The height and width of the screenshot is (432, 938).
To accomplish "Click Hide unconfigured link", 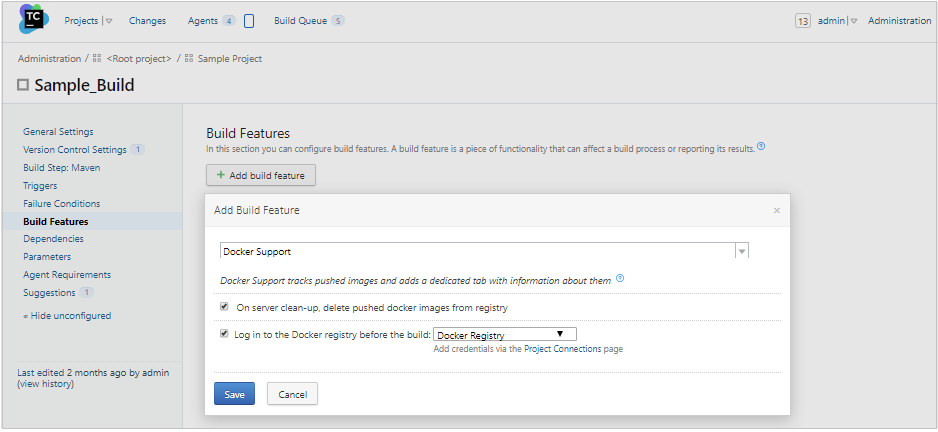I will coord(67,315).
